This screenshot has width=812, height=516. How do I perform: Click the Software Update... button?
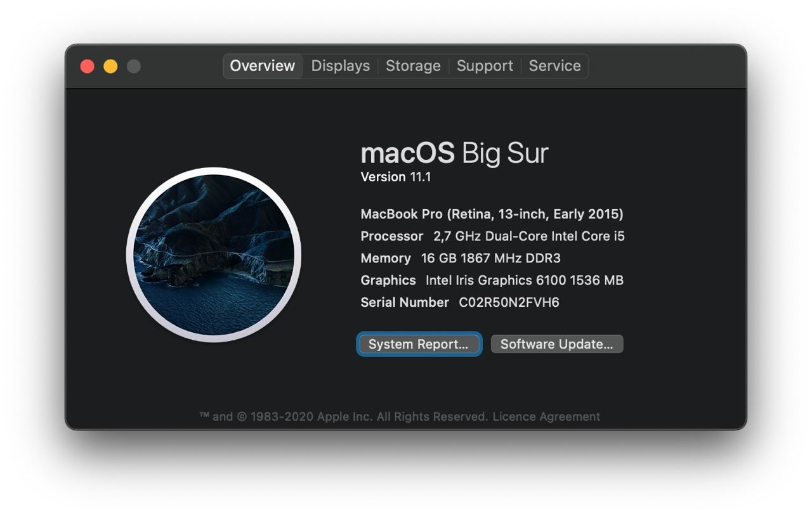[557, 344]
